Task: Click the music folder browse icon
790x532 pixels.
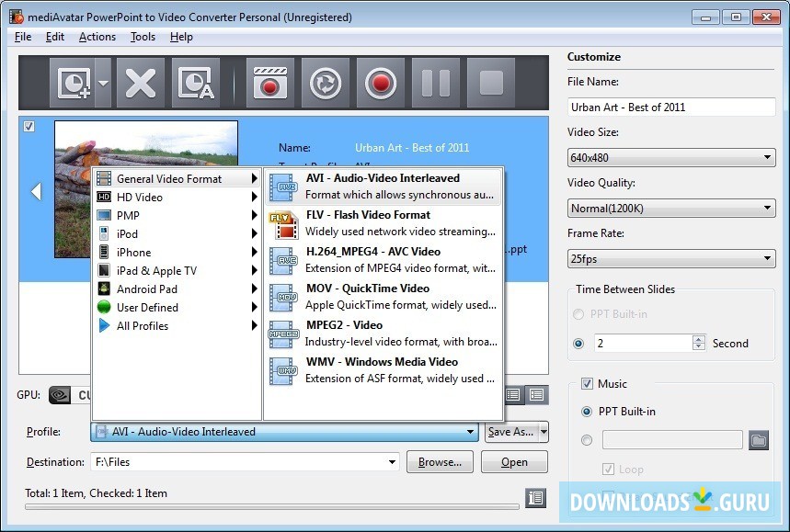Action: coord(758,440)
